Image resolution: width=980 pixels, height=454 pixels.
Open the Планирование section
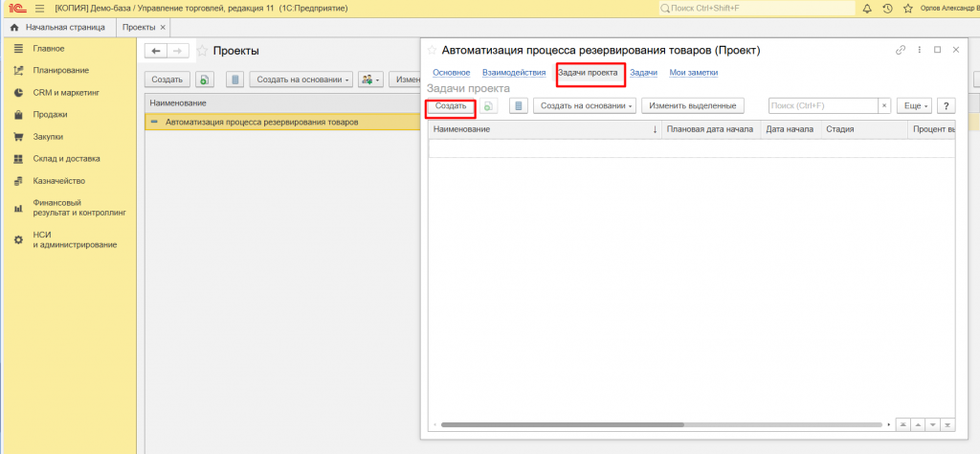(61, 71)
